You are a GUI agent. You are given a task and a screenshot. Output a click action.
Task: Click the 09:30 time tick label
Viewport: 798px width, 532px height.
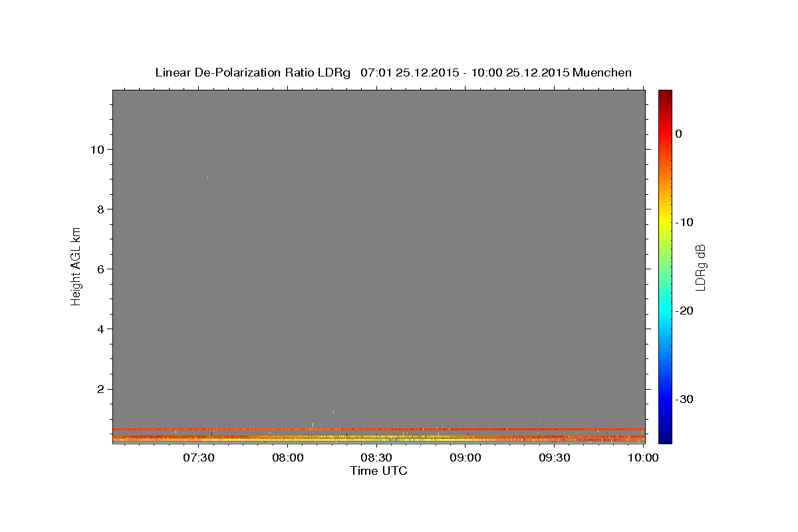[554, 458]
